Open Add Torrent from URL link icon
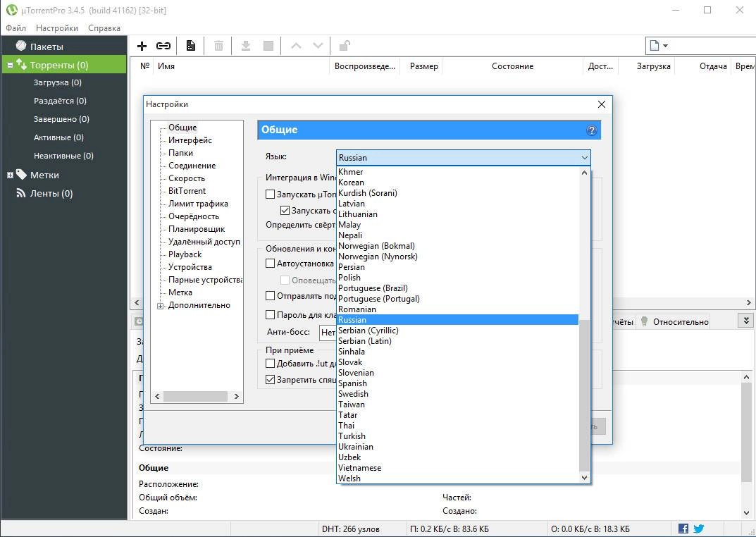The height and width of the screenshot is (537, 756). (163, 45)
